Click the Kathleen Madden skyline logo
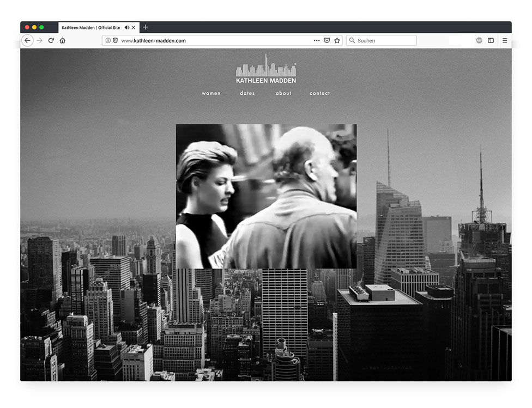Screen dimensions: 532x408 point(266,69)
